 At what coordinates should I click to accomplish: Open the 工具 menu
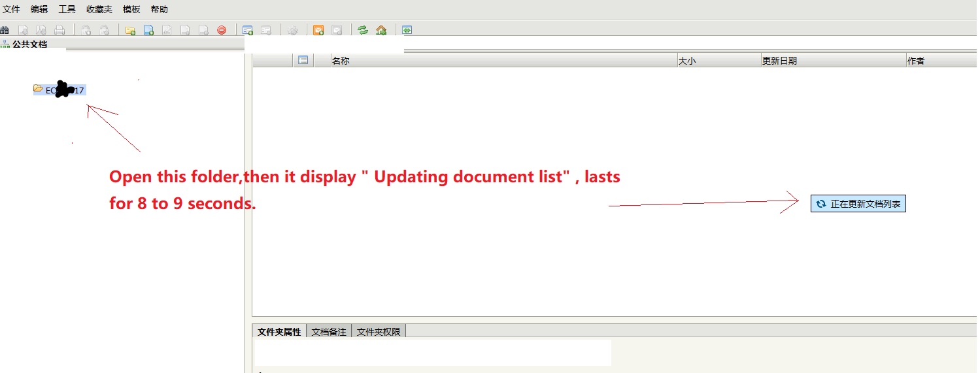click(x=67, y=10)
